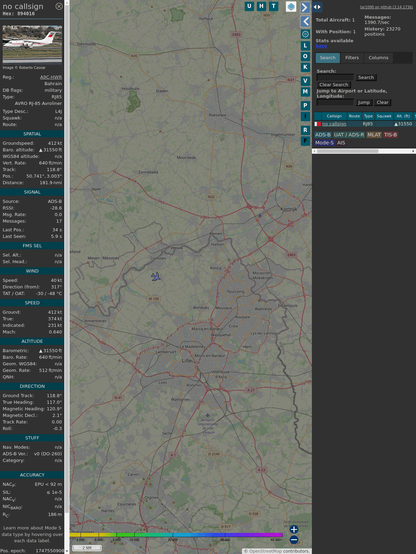This screenshot has height=554, width=416.
Task: Zoom out with the minus button
Action: (294, 540)
